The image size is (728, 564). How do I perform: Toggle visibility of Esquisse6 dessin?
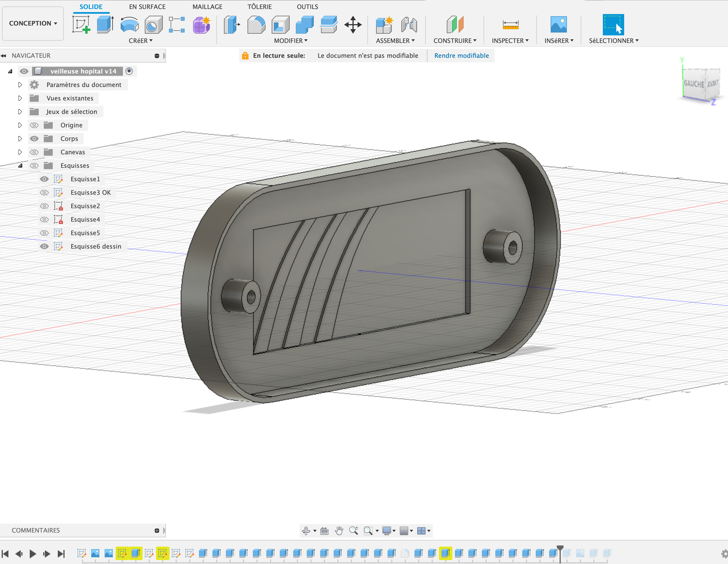click(x=44, y=246)
